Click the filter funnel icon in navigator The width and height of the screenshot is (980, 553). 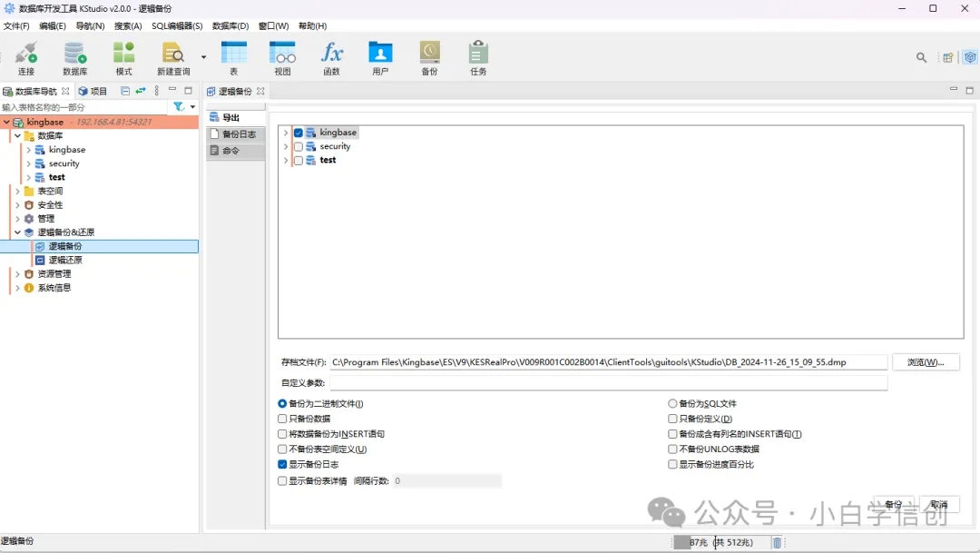tap(179, 107)
